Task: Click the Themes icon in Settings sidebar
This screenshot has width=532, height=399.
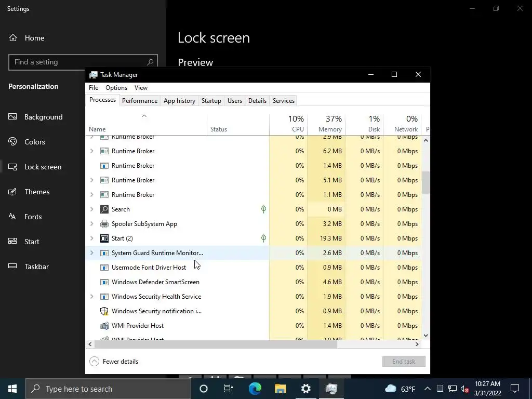Action: point(12,192)
